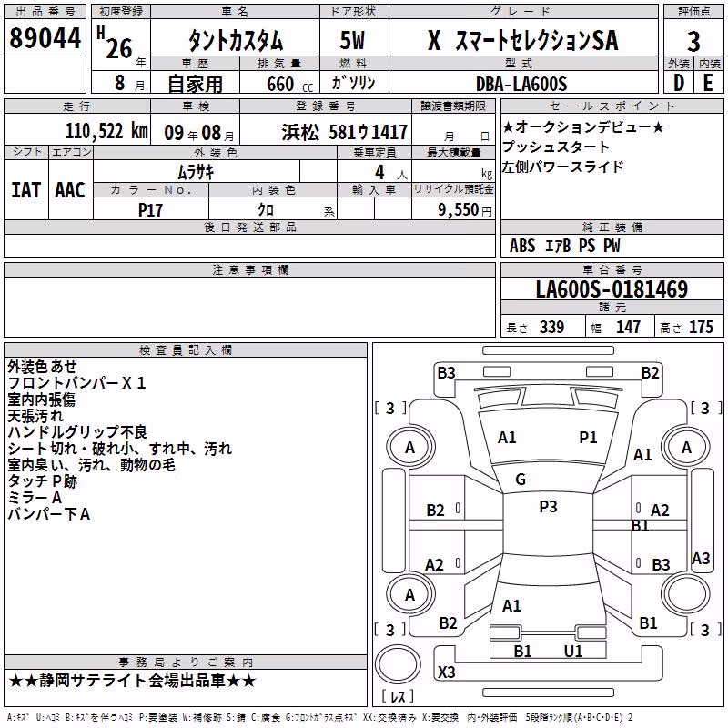
Task: Click the chassis number LA600S-0181469
Action: tap(612, 288)
